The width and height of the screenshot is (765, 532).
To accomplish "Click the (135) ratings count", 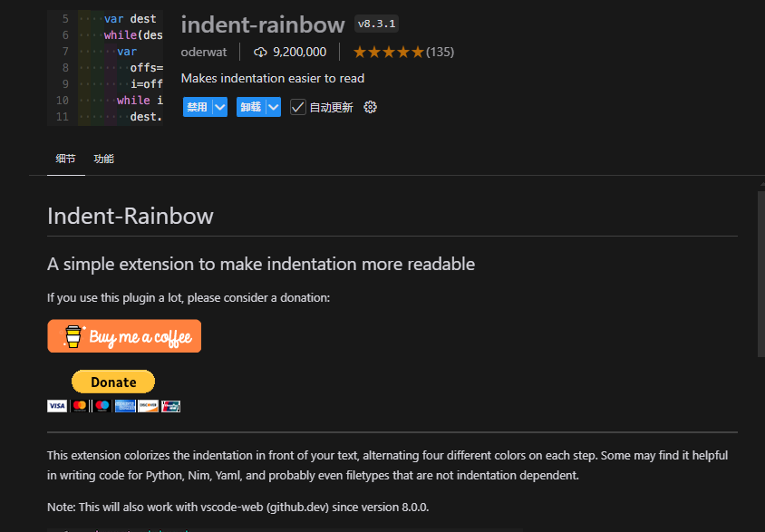I will click(441, 53).
